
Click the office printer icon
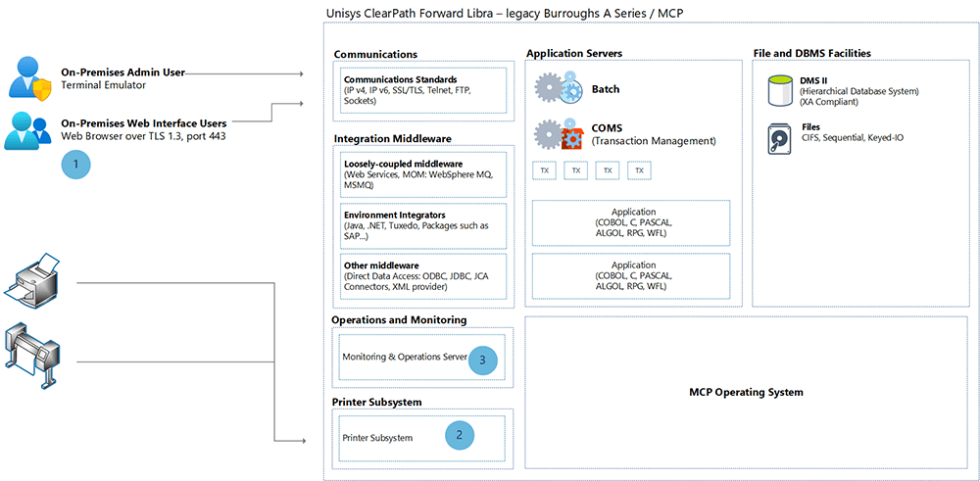(32, 278)
